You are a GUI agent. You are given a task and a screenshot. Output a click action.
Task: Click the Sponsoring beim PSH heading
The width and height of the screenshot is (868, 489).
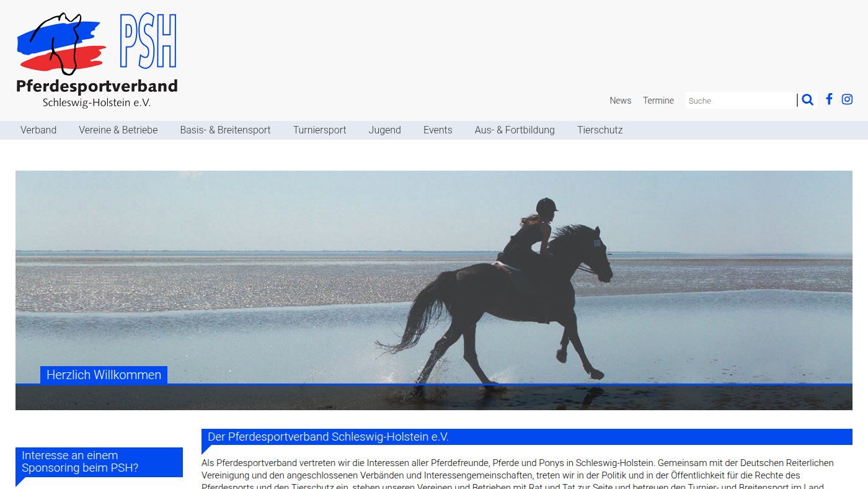[x=99, y=462]
